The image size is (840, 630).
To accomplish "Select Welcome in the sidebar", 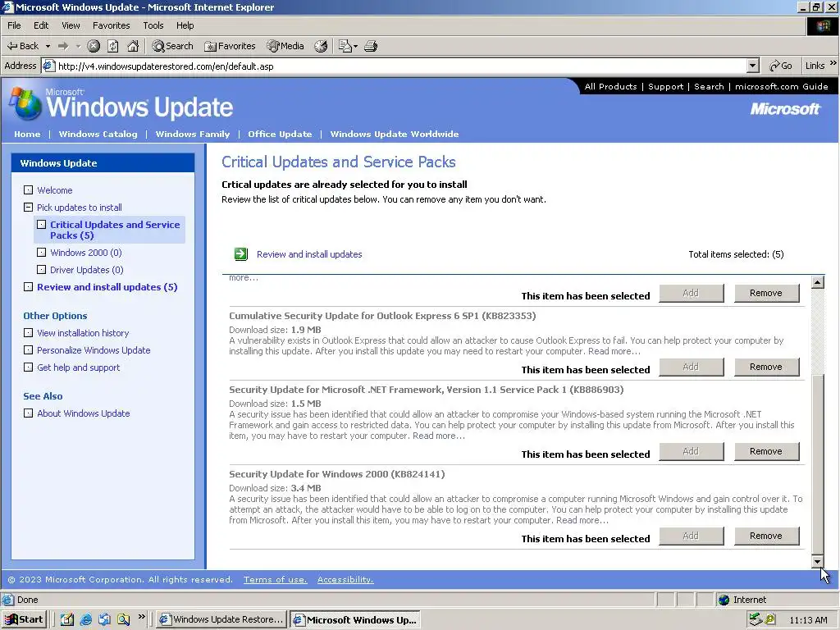I will (x=55, y=190).
